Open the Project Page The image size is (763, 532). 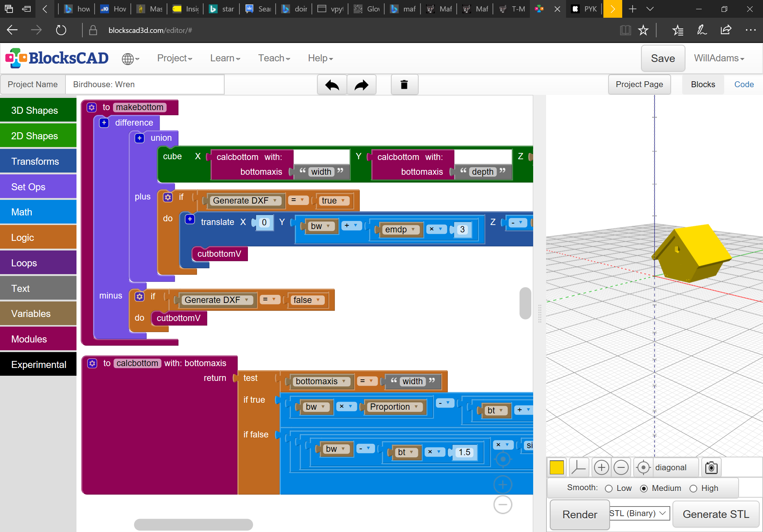pyautogui.click(x=639, y=85)
